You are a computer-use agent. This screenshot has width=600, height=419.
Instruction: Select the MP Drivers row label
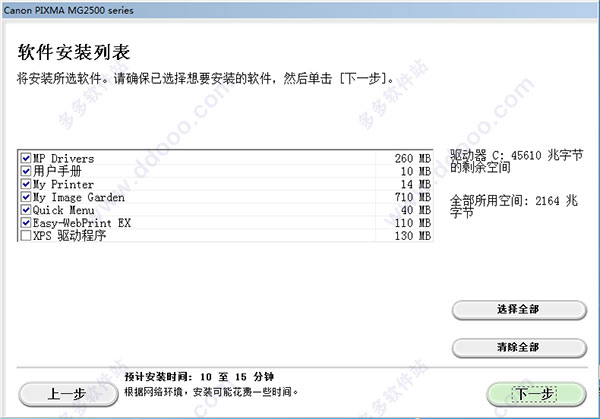pos(64,158)
